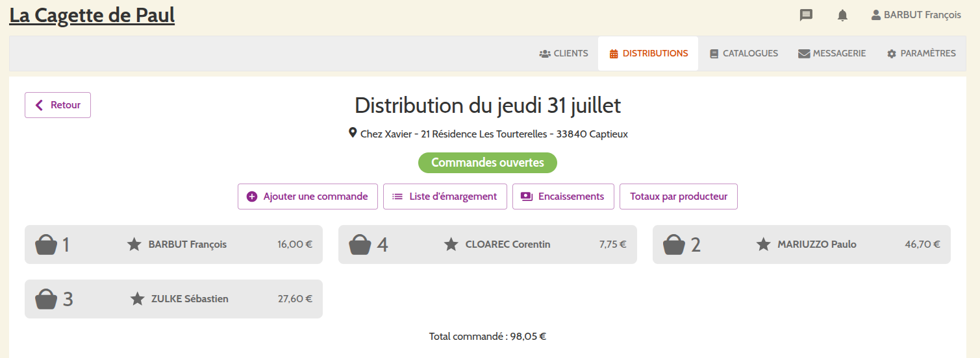Click the map pin location icon
This screenshot has width=980, height=358.
[353, 133]
